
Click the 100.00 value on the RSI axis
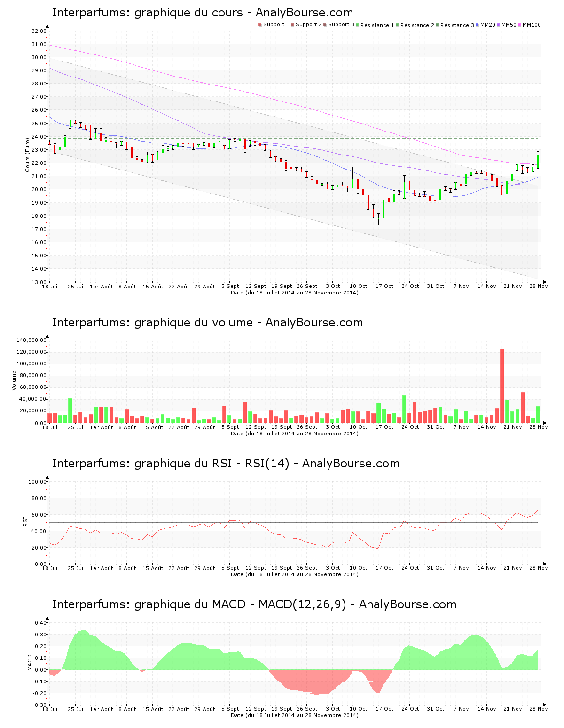(x=37, y=482)
